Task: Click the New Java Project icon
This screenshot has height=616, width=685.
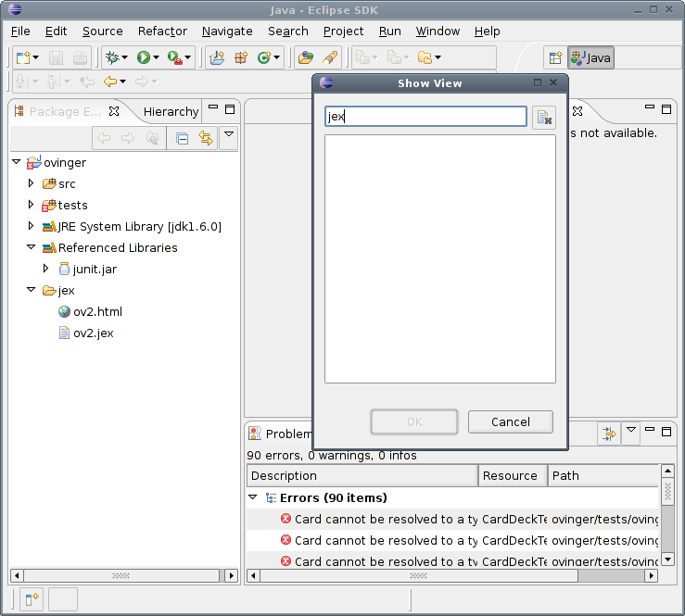Action: click(217, 57)
